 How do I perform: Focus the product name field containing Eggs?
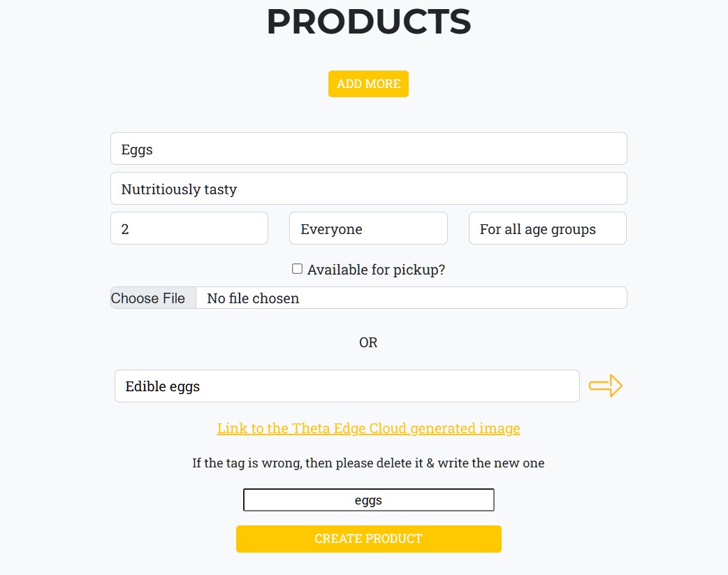(x=368, y=149)
